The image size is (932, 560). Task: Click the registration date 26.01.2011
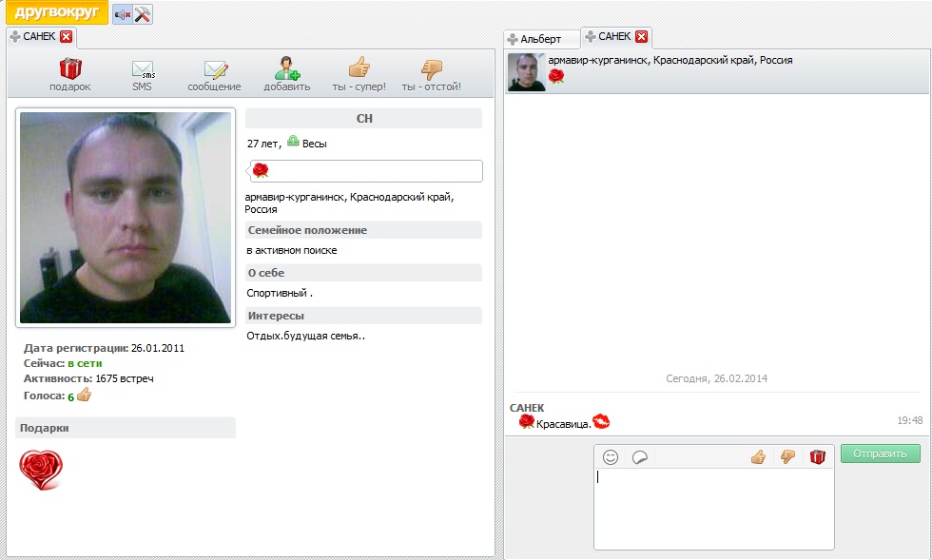(158, 348)
